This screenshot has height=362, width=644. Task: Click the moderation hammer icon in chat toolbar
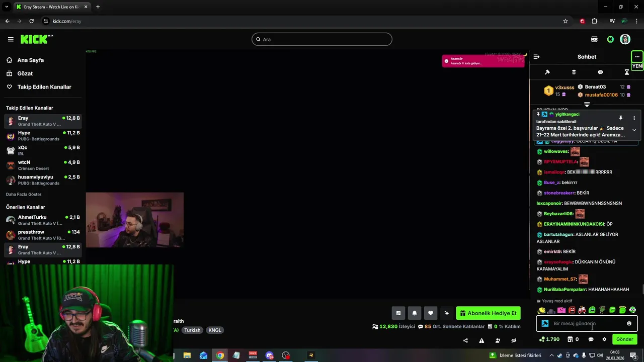tap(547, 72)
